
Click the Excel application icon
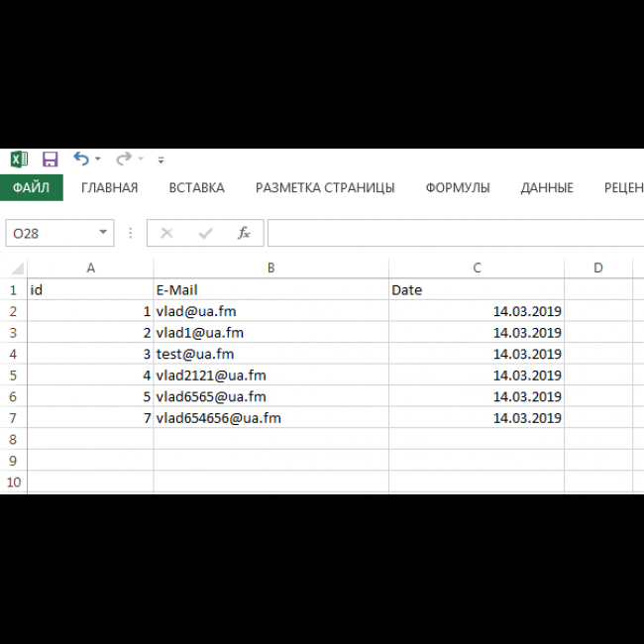19,160
